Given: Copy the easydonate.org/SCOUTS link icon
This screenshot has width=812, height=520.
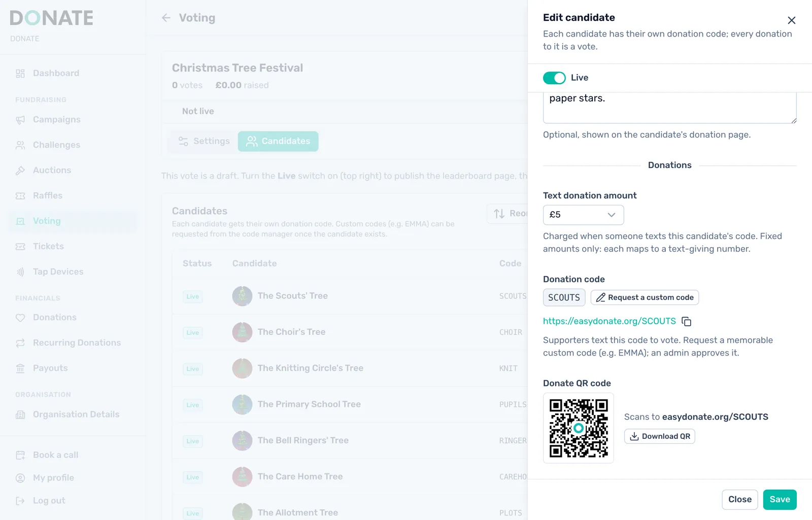Looking at the screenshot, I should tap(686, 321).
